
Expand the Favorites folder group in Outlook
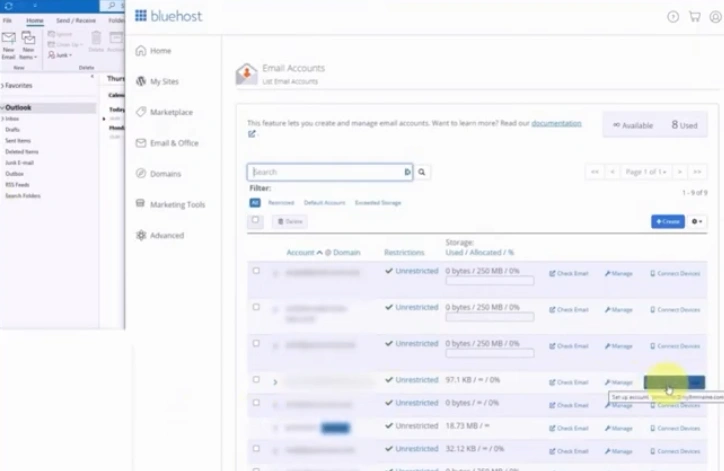pyautogui.click(x=4, y=86)
